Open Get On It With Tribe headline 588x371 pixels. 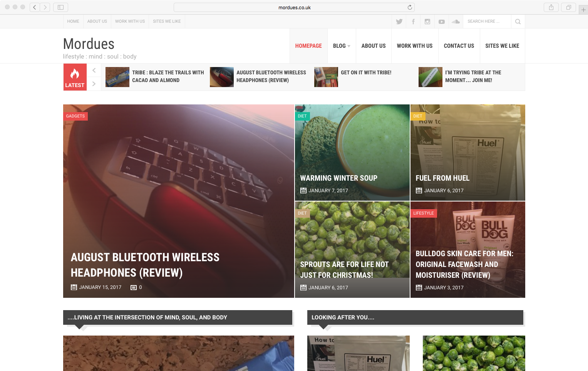(x=366, y=72)
